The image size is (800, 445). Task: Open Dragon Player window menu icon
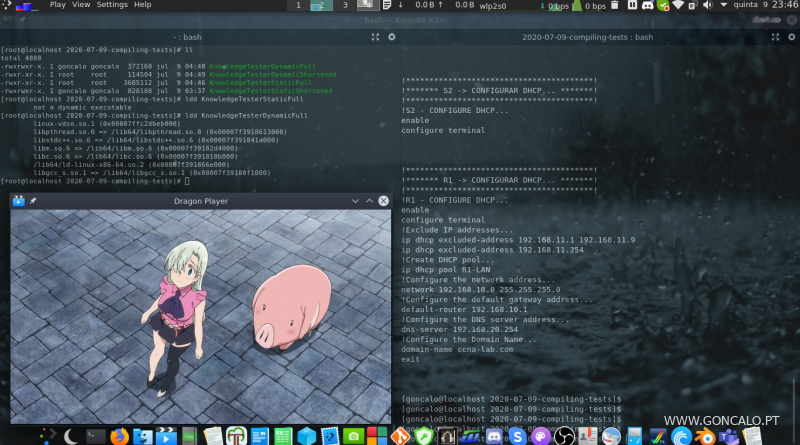point(18,201)
